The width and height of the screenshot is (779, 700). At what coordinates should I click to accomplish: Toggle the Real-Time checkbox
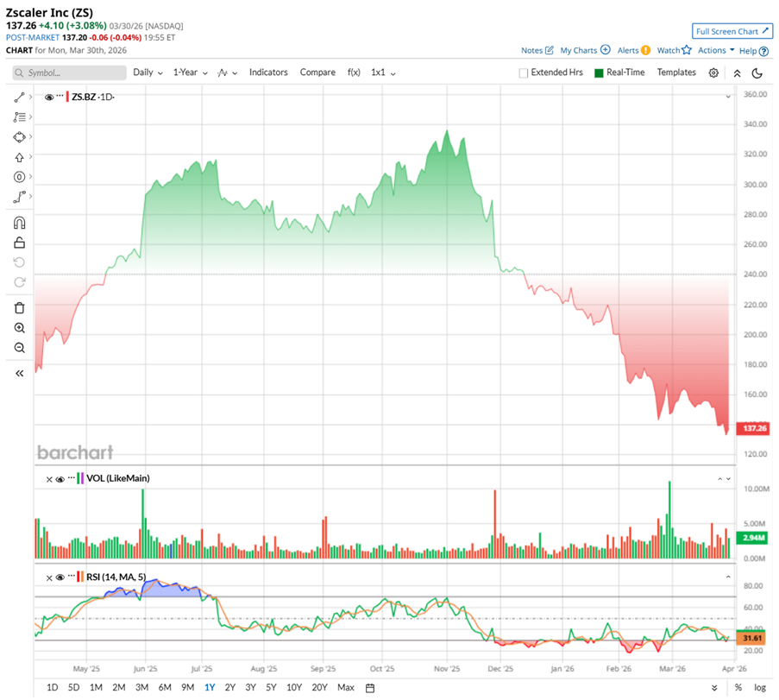click(x=599, y=73)
